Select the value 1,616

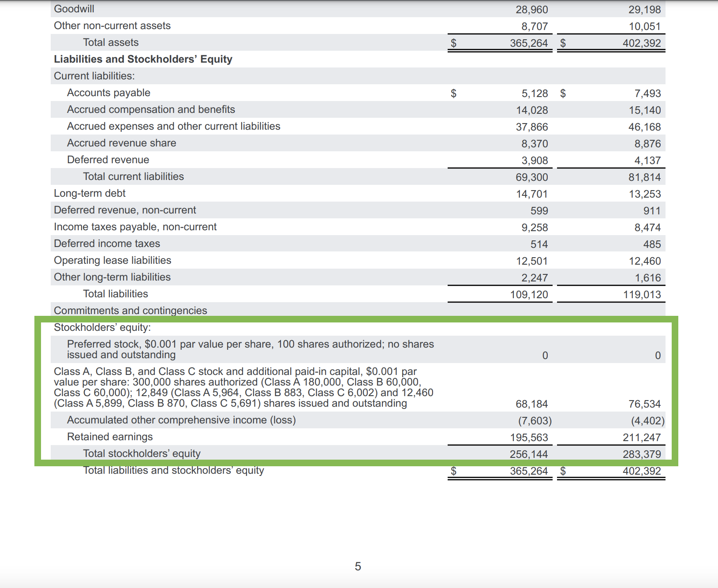[647, 278]
